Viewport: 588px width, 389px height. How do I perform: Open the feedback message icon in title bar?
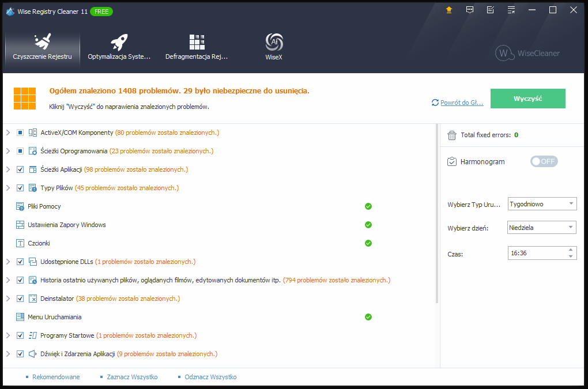pos(470,10)
